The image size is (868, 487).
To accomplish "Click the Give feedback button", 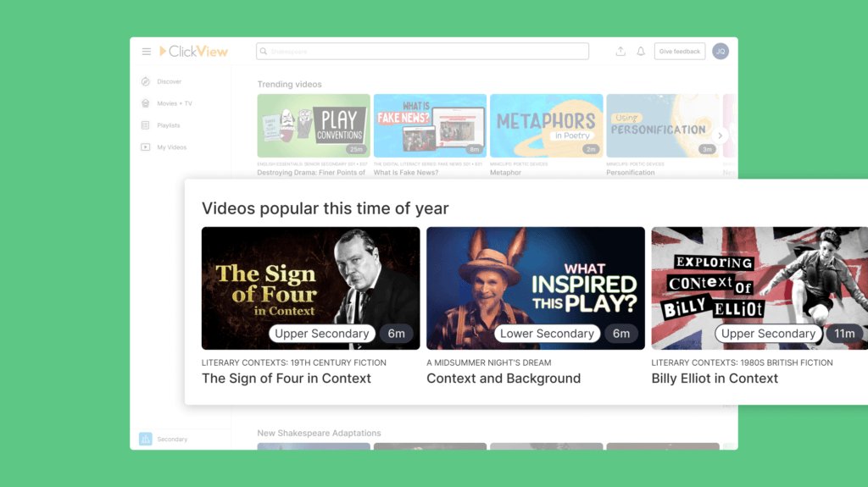I will 679,52.
